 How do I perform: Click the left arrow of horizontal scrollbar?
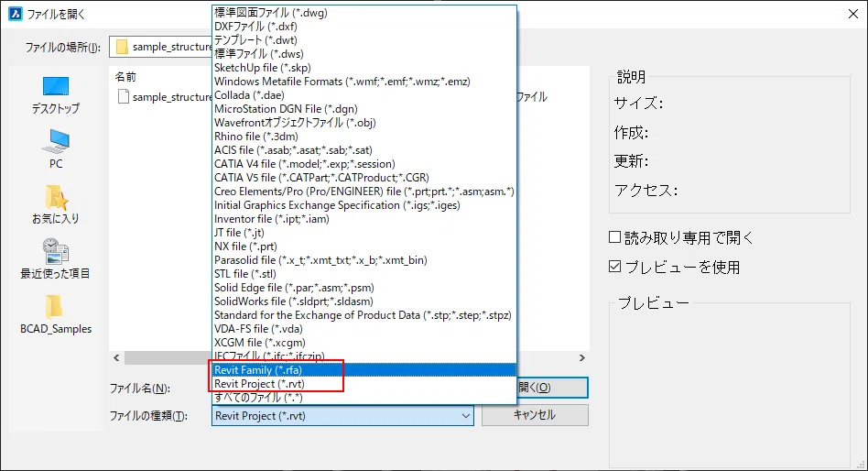coord(116,358)
